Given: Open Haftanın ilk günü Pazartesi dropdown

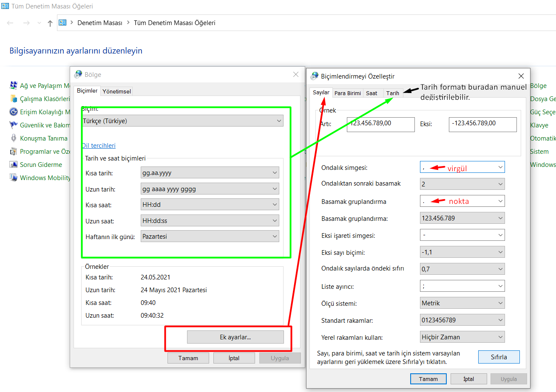Looking at the screenshot, I should click(210, 237).
